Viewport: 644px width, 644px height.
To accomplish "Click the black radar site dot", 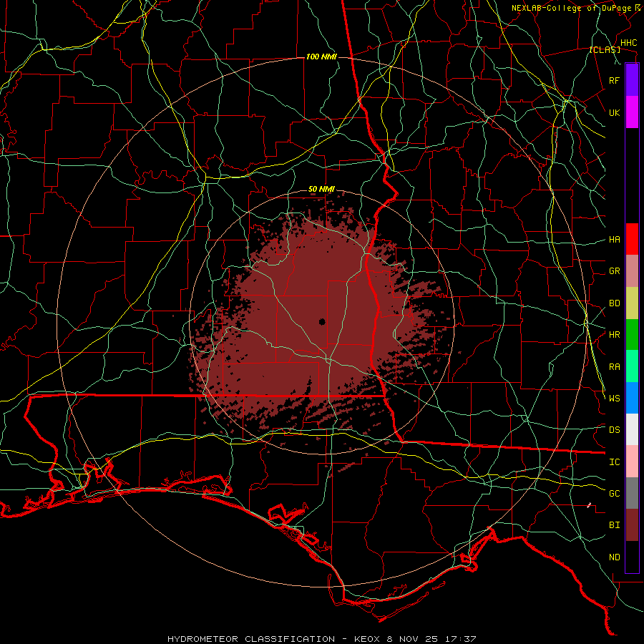I will click(x=322, y=321).
